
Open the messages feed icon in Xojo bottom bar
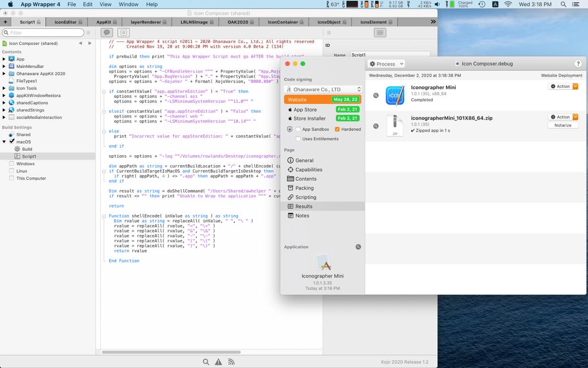[231, 362]
